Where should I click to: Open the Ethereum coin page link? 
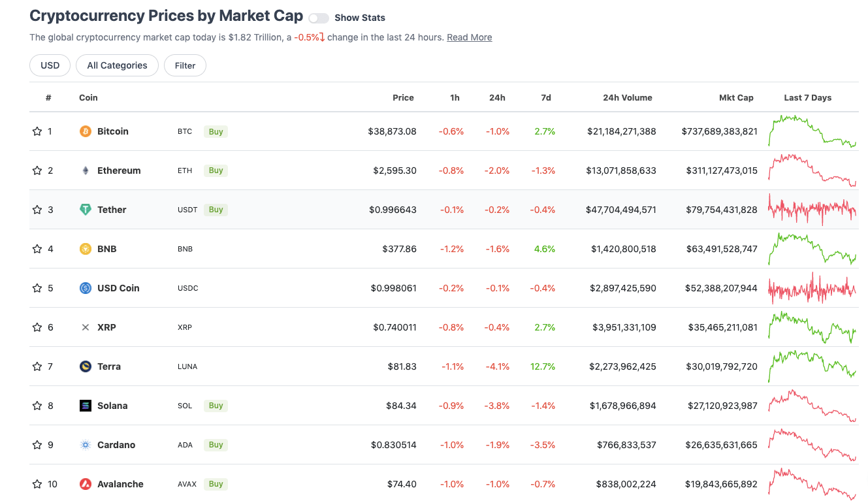click(x=119, y=170)
